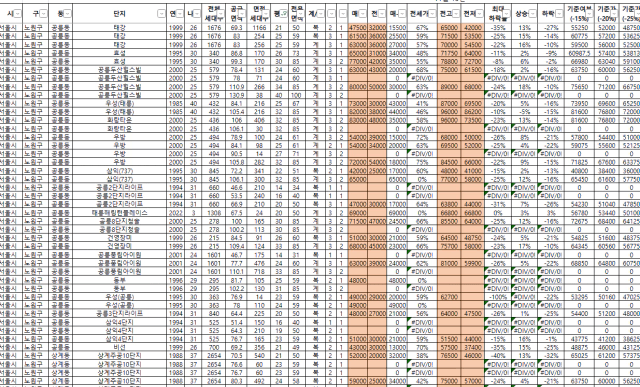Select the 전세가 ratio cell 41%
The height and width of the screenshot is (387, 640).
(x=422, y=103)
